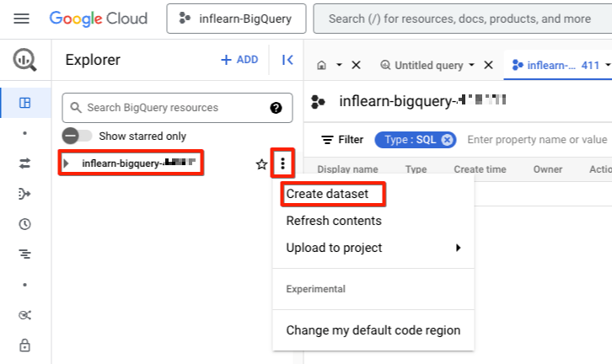Switch to the home tab
This screenshot has height=364, width=612.
(322, 65)
